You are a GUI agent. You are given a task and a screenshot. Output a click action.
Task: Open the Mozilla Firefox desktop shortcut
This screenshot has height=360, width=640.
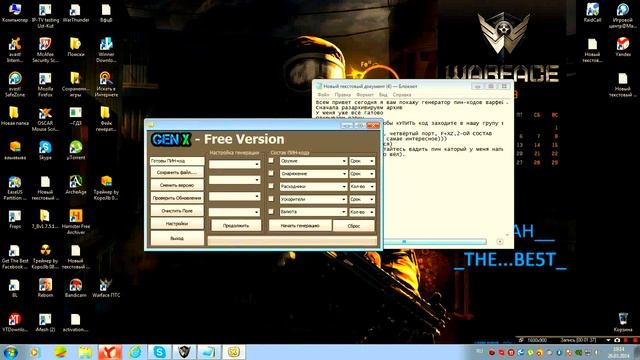pos(45,85)
